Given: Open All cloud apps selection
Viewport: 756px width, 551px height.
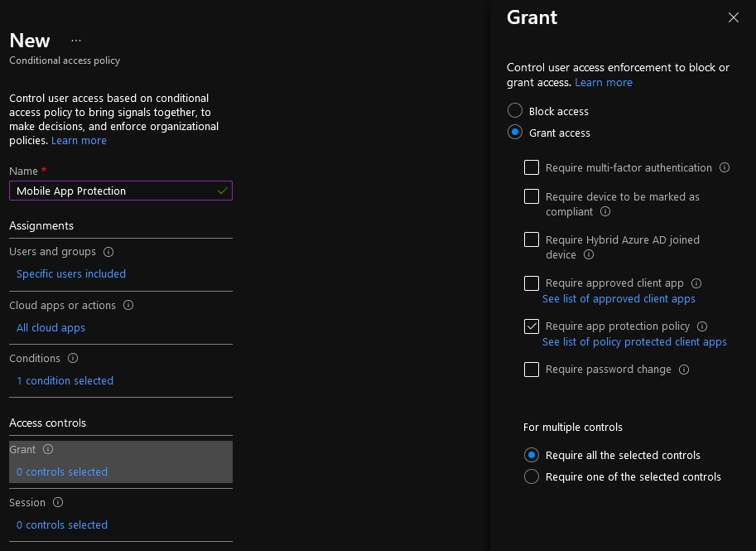Looking at the screenshot, I should [x=51, y=327].
